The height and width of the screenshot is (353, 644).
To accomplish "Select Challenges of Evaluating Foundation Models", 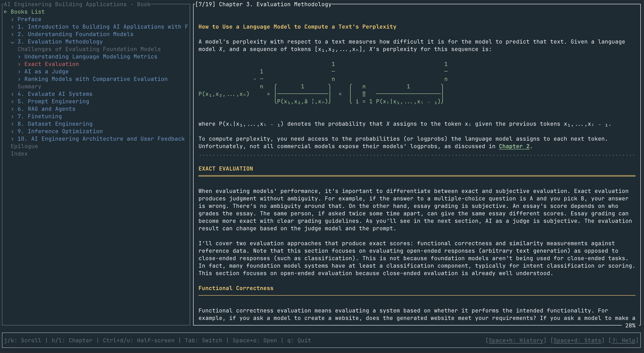I will [89, 49].
